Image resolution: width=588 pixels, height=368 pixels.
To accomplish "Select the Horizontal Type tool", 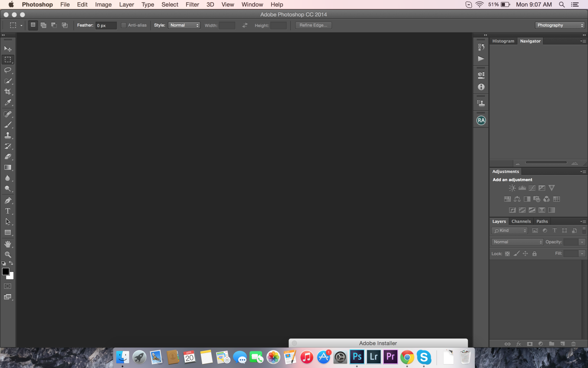I will [8, 211].
